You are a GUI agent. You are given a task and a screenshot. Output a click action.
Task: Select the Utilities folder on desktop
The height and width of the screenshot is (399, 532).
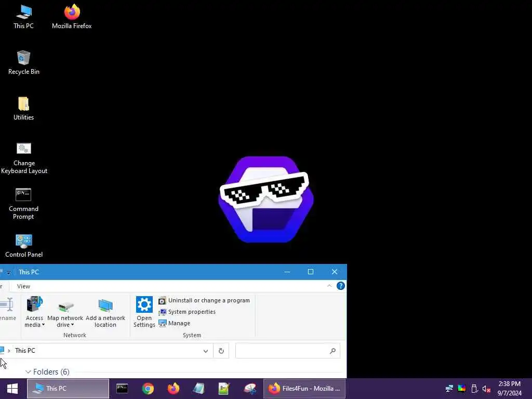click(24, 109)
